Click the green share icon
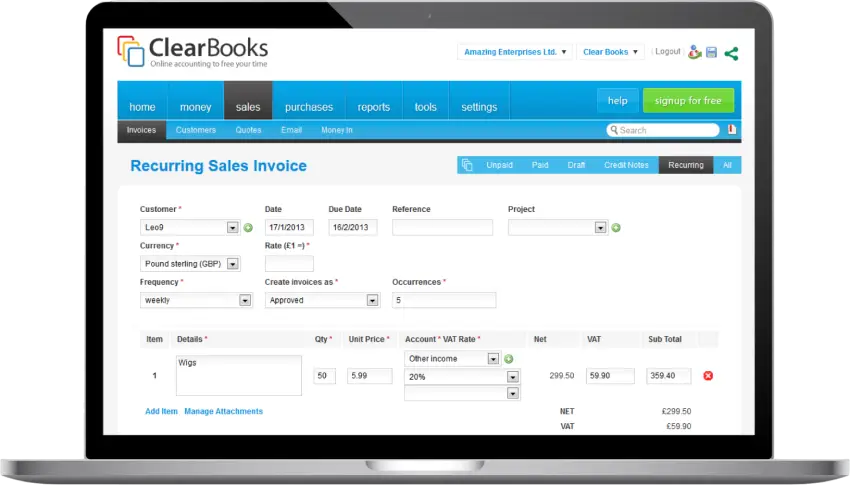This screenshot has height=485, width=850. (731, 53)
